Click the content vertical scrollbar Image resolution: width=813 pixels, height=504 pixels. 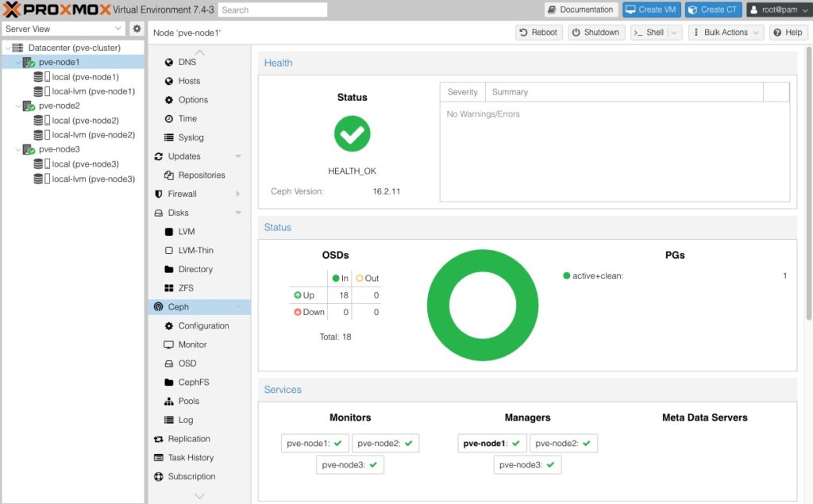tap(809, 184)
